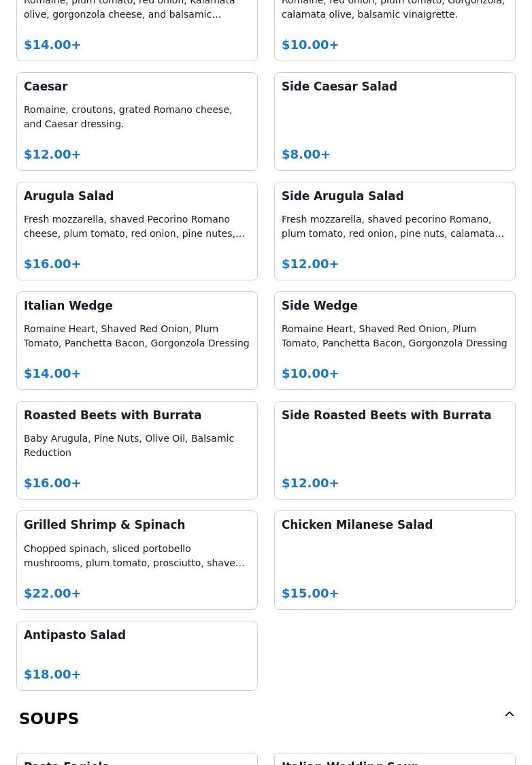Image resolution: width=532 pixels, height=765 pixels.
Task: Open Grilled Shrimp & Spinach item
Action: 137,559
